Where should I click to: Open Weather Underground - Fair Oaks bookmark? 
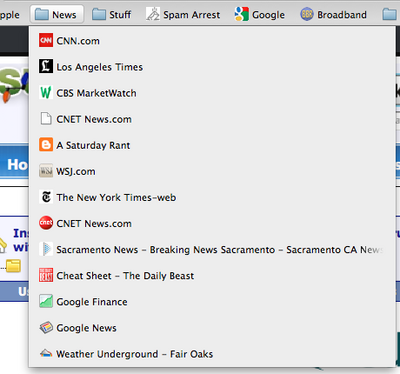click(x=212, y=353)
